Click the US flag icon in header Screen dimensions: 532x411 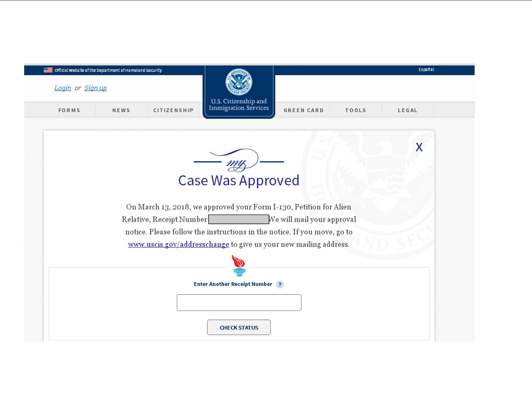48,70
